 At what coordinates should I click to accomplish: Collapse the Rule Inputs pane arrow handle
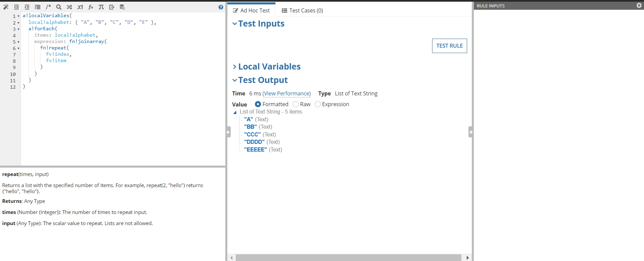[471, 132]
